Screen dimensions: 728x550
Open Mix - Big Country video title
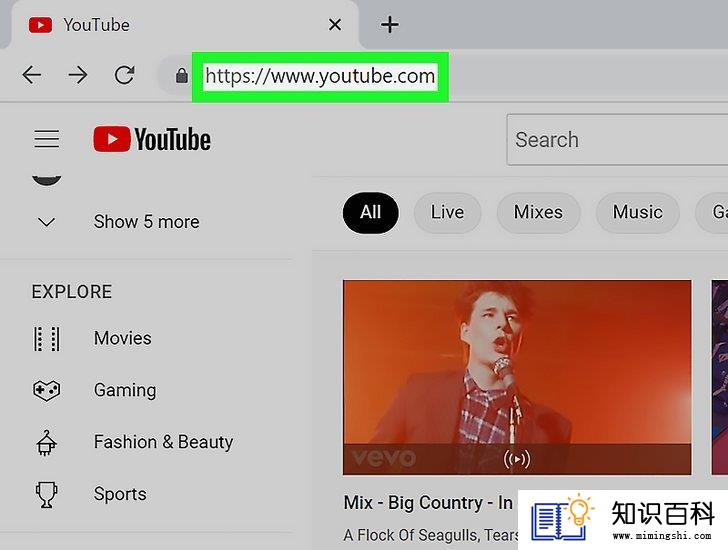tap(428, 503)
